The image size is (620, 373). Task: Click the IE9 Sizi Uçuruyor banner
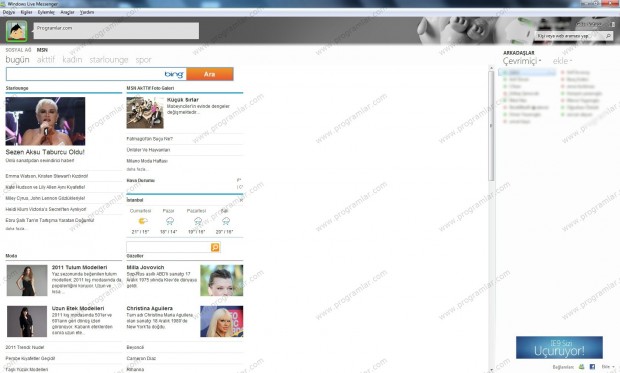click(x=559, y=347)
